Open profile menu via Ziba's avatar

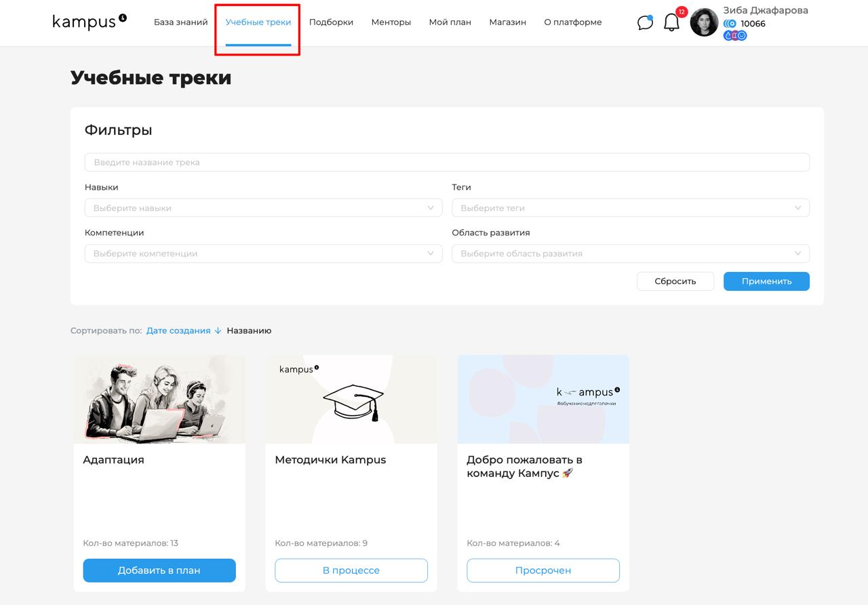[704, 22]
